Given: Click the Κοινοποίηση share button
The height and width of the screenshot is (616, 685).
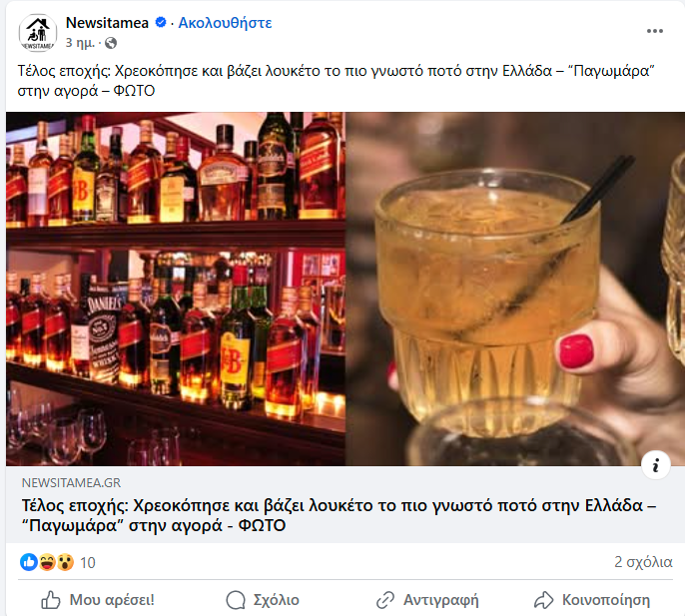Looking at the screenshot, I should coord(592,600).
